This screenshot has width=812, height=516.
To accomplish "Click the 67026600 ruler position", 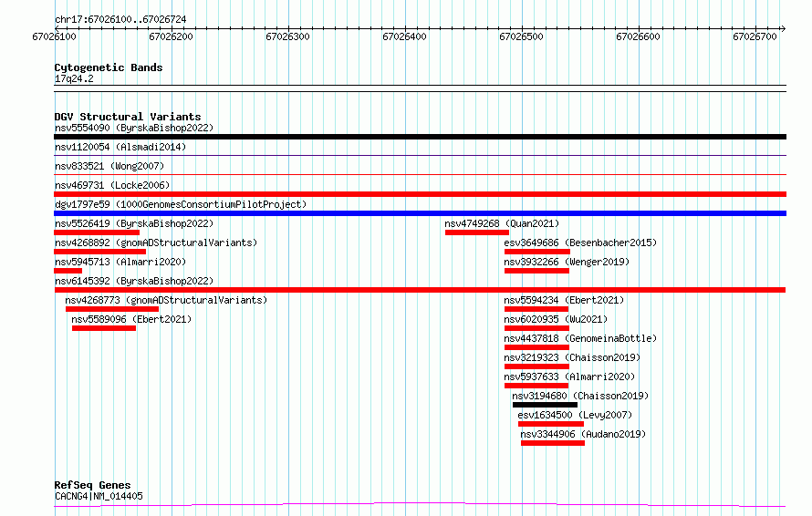I will coord(638,36).
